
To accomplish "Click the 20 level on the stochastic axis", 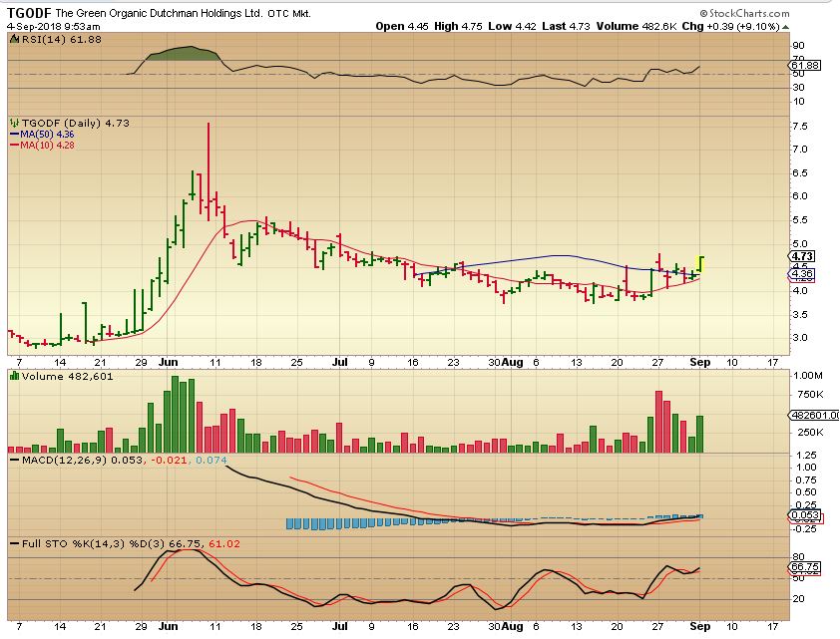I will [798, 599].
